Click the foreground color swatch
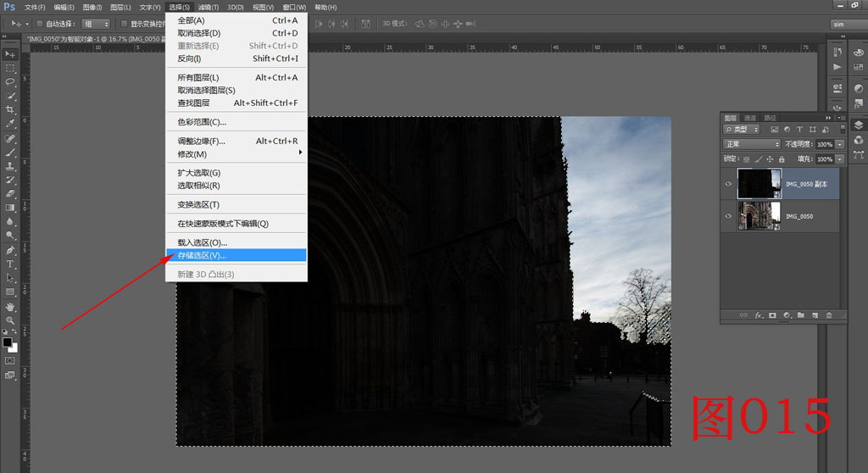This screenshot has width=868, height=473. click(x=7, y=342)
